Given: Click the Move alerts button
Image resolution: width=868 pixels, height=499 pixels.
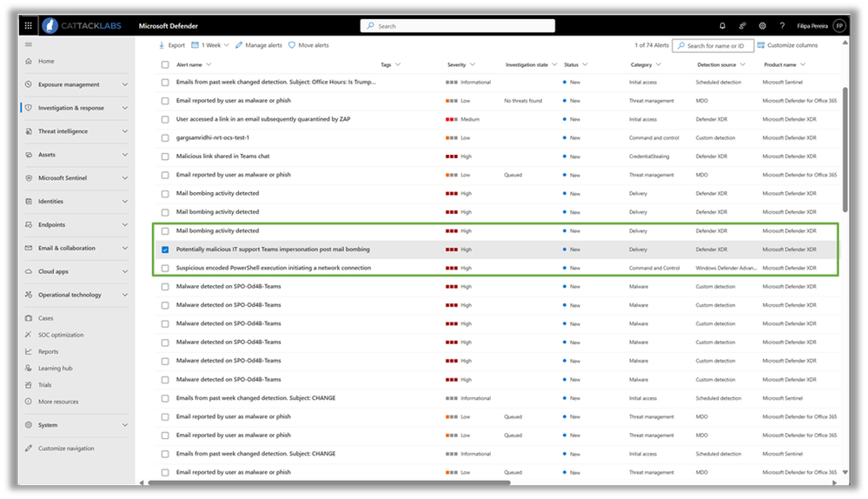Looking at the screenshot, I should click(308, 45).
